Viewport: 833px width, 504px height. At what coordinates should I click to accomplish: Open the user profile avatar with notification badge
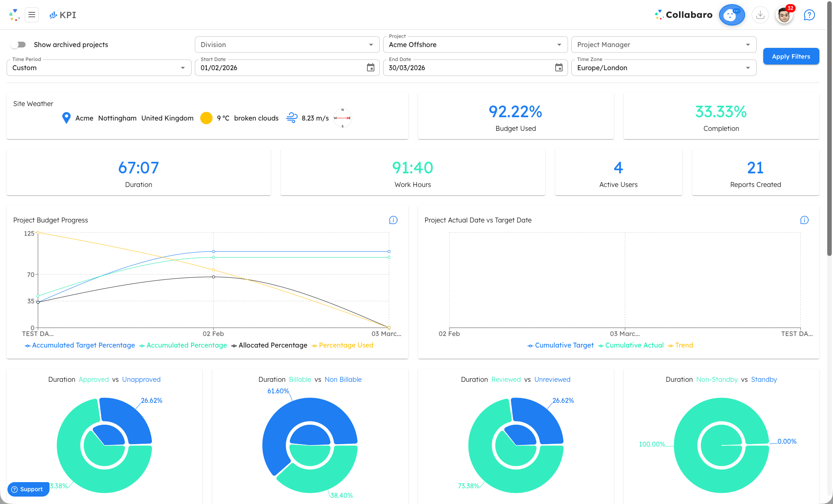(784, 14)
